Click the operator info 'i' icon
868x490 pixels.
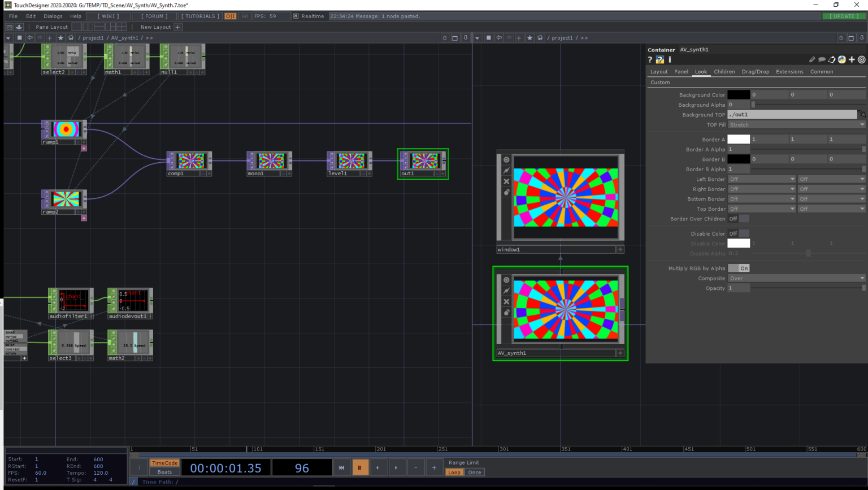[670, 60]
